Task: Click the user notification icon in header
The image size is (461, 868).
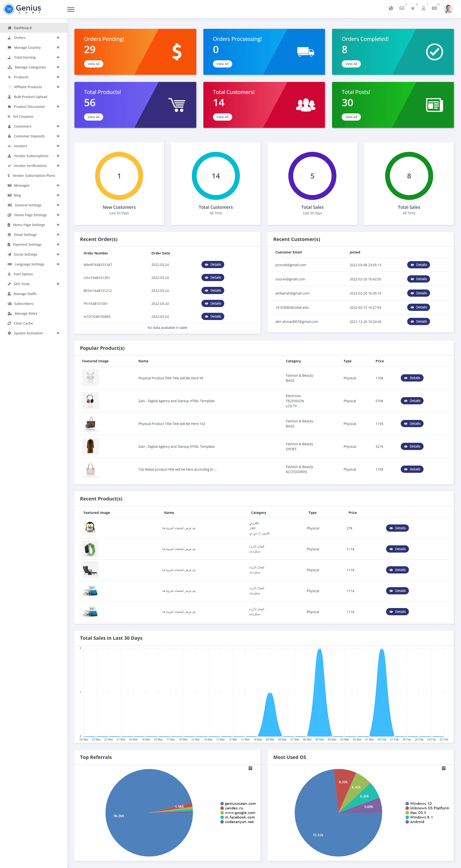Action: click(423, 8)
